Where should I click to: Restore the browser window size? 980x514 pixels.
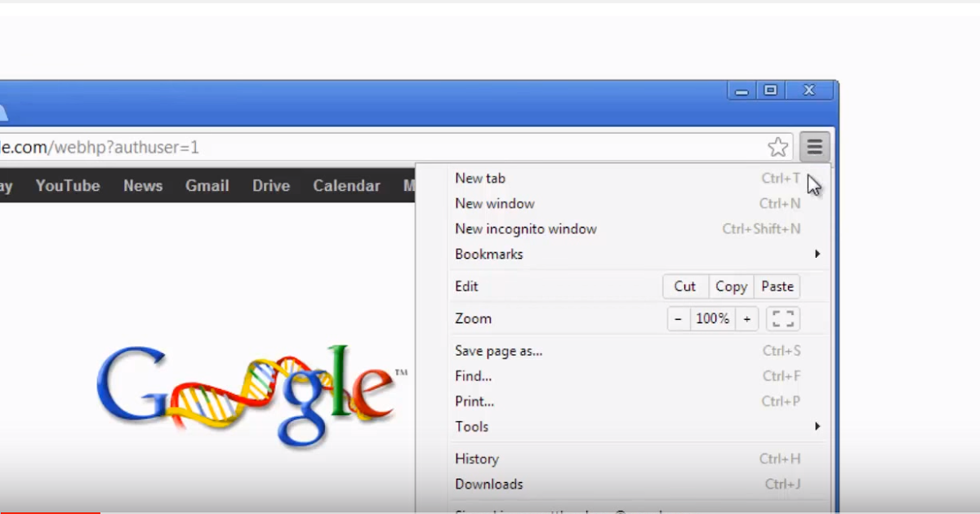(770, 90)
